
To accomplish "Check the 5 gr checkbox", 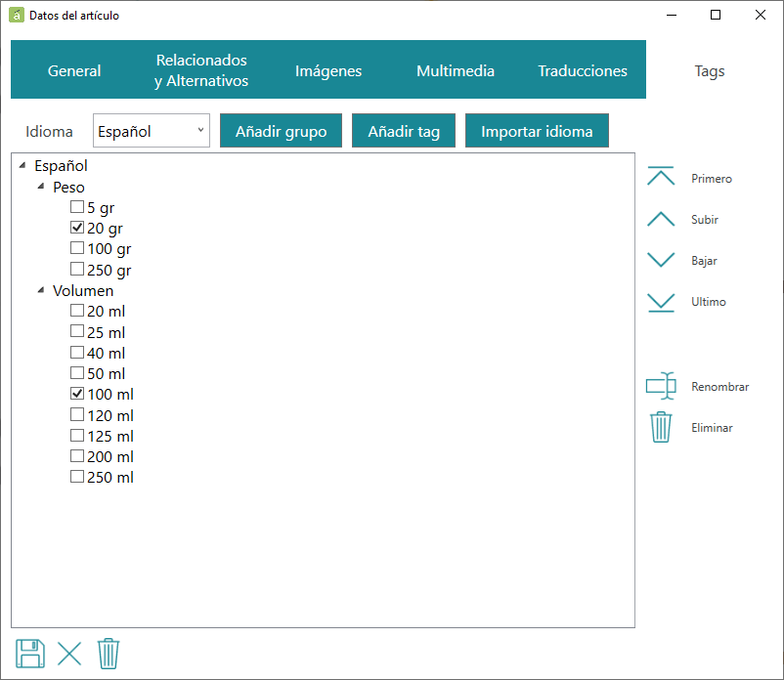I will pos(77,206).
